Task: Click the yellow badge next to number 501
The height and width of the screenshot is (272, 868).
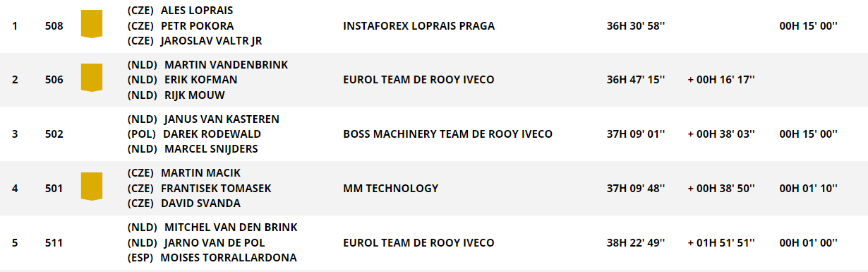Action: coord(92,187)
